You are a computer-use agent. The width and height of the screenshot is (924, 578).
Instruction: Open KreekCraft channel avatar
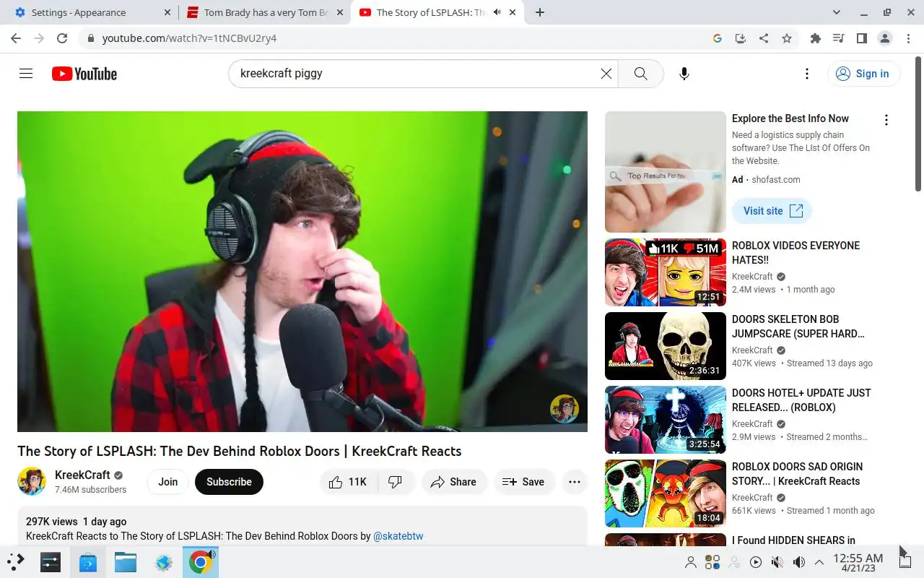pos(32,481)
